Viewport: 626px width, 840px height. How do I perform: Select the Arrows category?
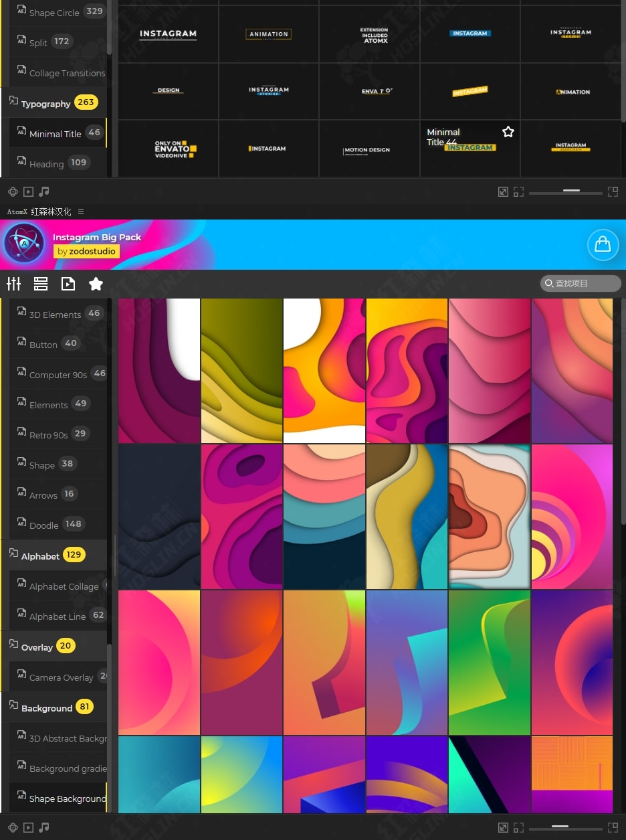click(58, 495)
